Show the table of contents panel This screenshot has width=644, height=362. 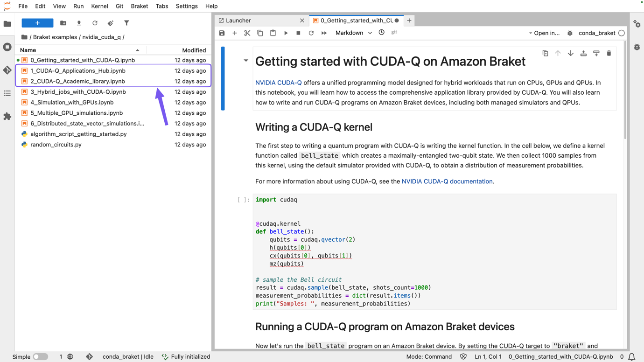tap(7, 93)
